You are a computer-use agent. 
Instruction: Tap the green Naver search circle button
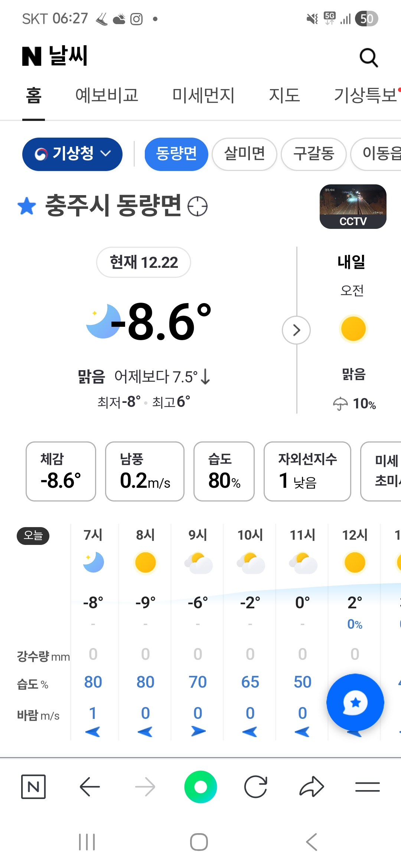[200, 786]
